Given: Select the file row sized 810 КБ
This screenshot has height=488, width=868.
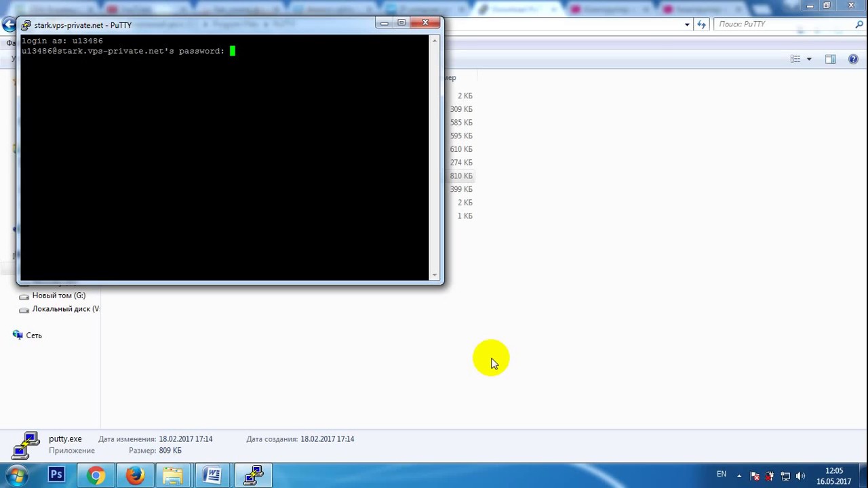Looking at the screenshot, I should tap(461, 176).
